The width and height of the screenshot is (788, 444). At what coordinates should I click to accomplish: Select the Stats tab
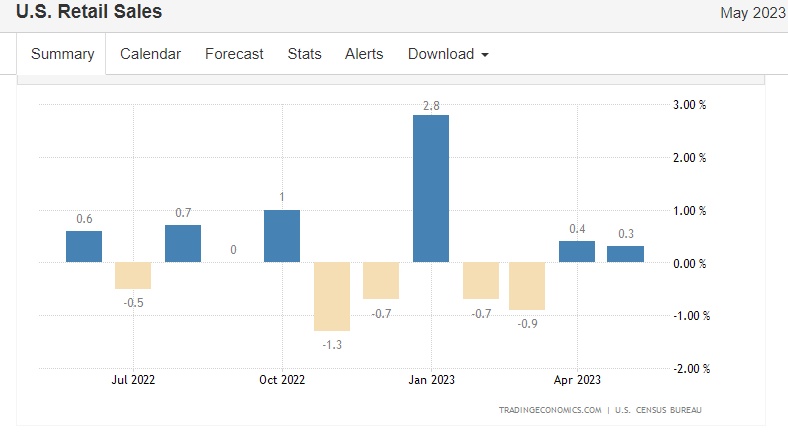tap(304, 54)
